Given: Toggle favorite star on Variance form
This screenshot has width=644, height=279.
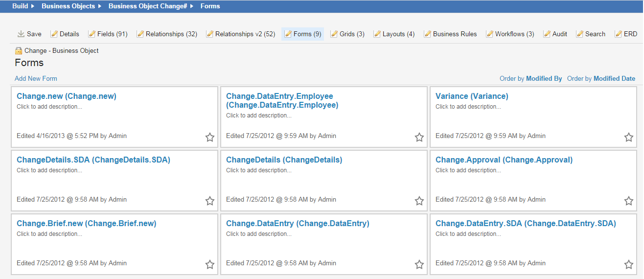Looking at the screenshot, I should coord(629,138).
